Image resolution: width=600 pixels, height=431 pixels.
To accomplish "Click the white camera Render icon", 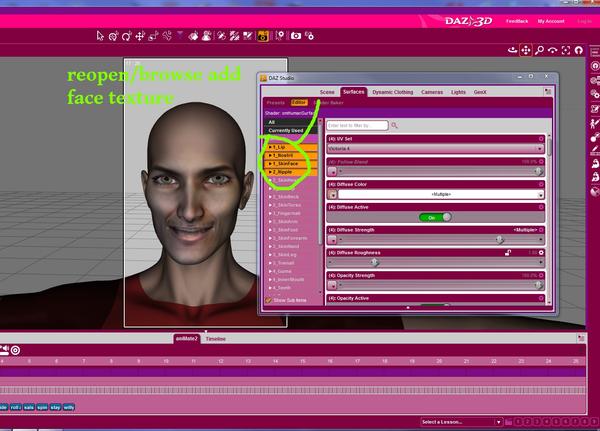I will (296, 36).
